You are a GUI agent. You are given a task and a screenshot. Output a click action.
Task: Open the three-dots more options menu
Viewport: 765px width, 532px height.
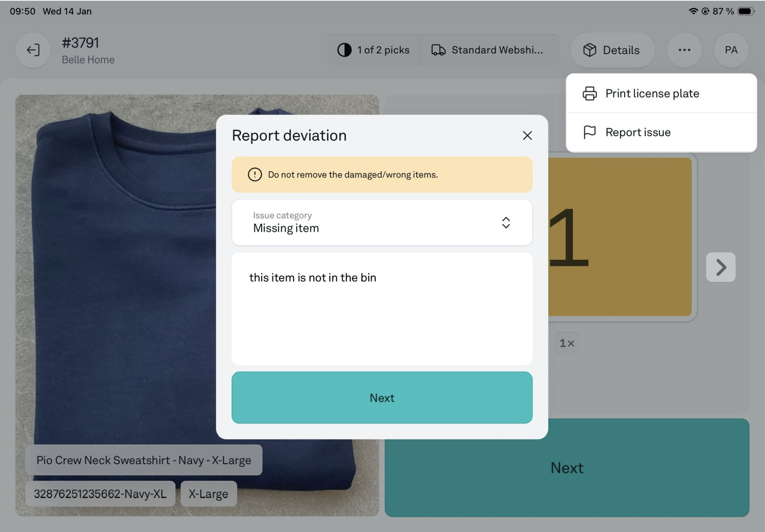pos(684,50)
